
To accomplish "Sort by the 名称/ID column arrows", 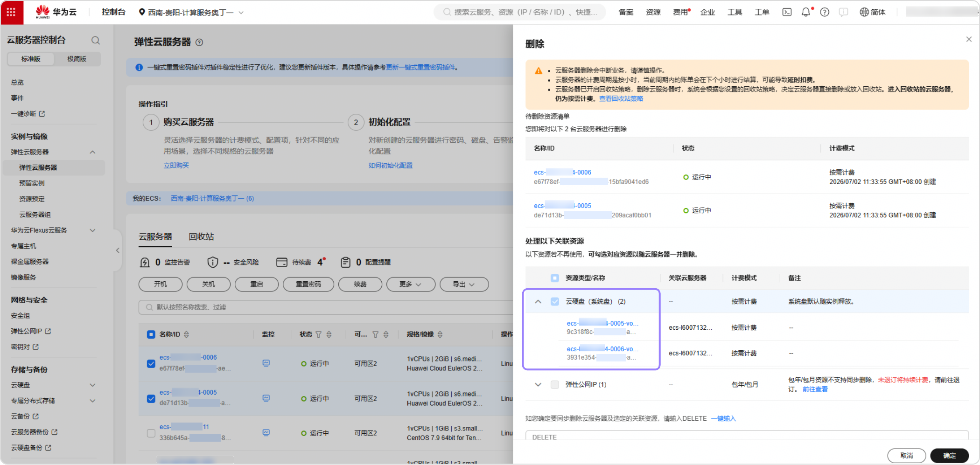I will tap(187, 334).
